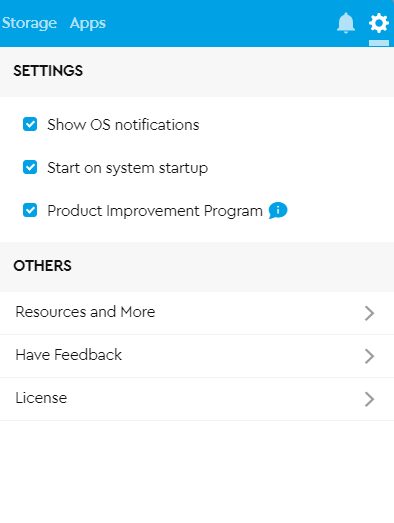This screenshot has width=394, height=523.
Task: Open the notifications bell icon
Action: coord(346,23)
